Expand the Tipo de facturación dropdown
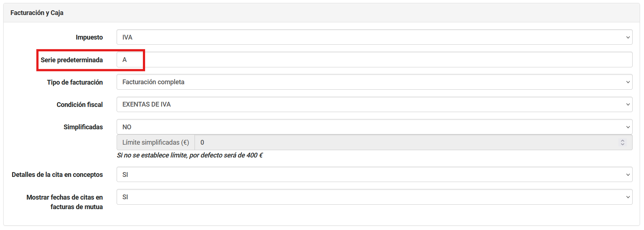 (374, 82)
